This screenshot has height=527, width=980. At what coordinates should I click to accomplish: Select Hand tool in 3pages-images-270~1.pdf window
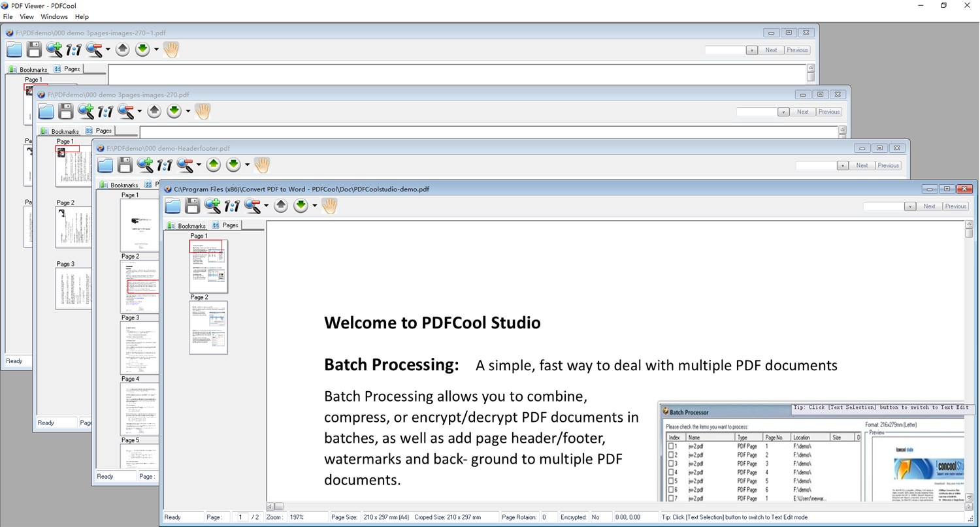(x=171, y=49)
